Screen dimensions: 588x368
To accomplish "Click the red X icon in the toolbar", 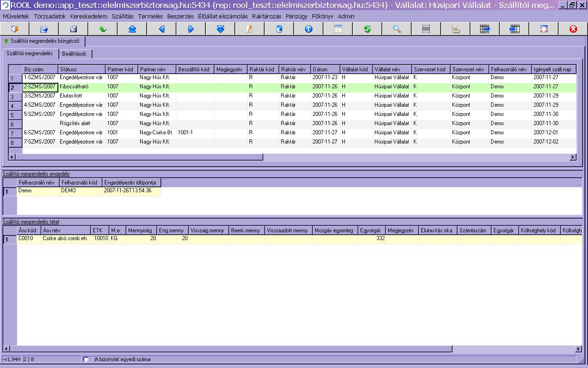I will 573,29.
